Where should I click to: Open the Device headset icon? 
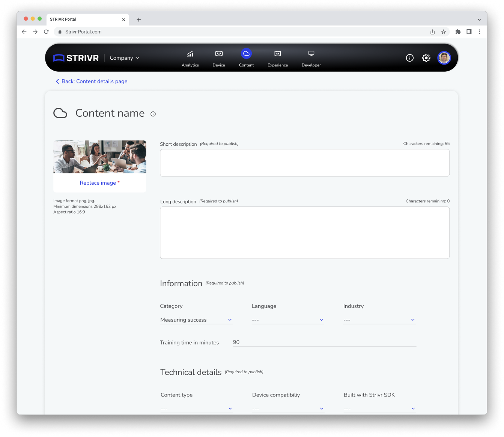pos(219,54)
